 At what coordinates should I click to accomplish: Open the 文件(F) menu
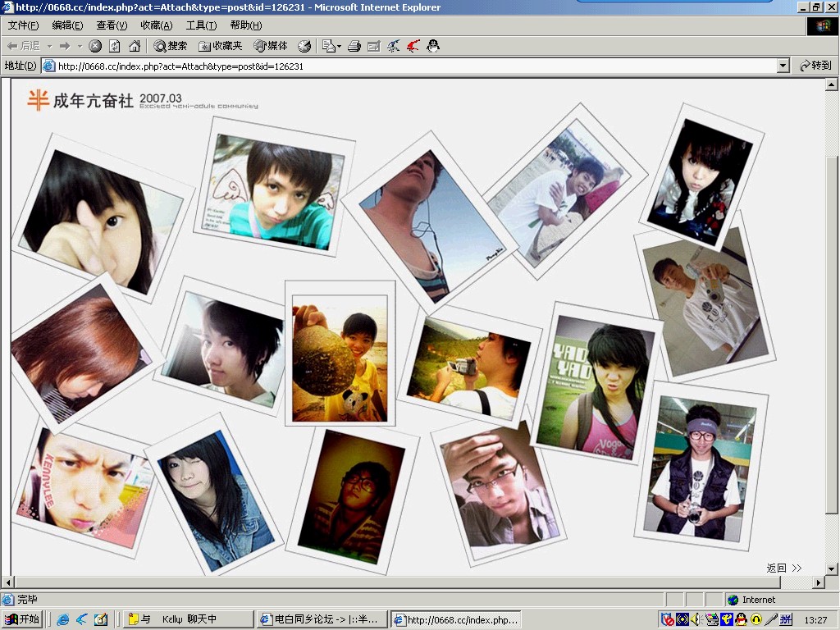pos(23,25)
